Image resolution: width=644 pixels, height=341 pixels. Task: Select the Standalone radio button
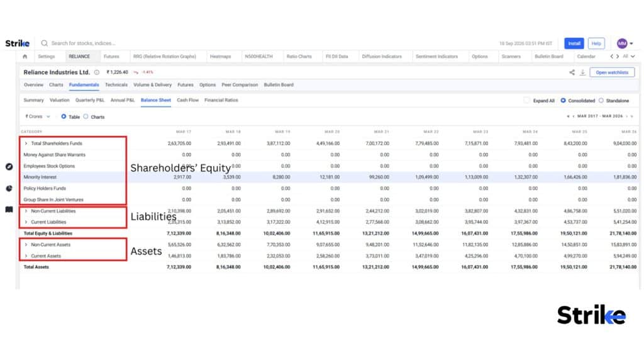click(601, 100)
